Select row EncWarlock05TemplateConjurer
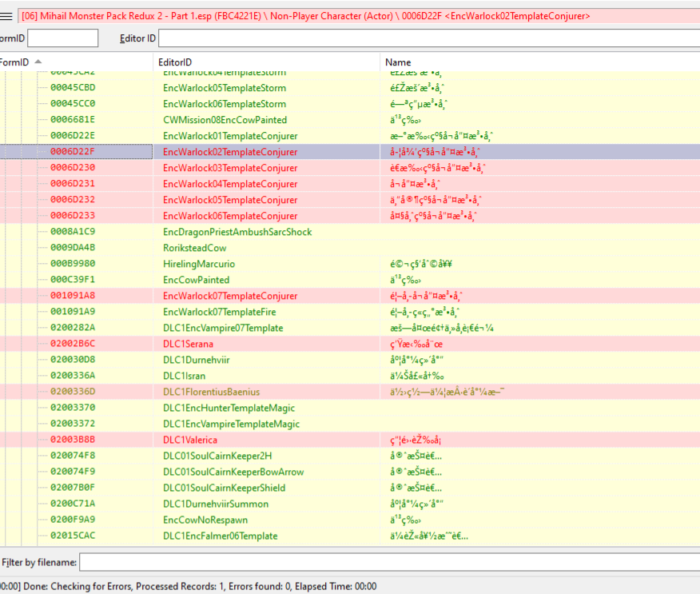The height and width of the screenshot is (594, 700). coord(350,200)
